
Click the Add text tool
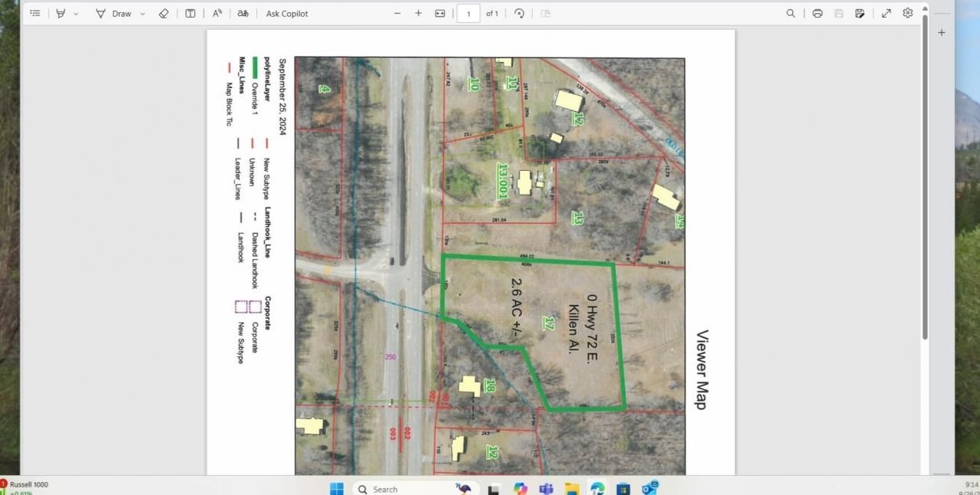tap(190, 13)
